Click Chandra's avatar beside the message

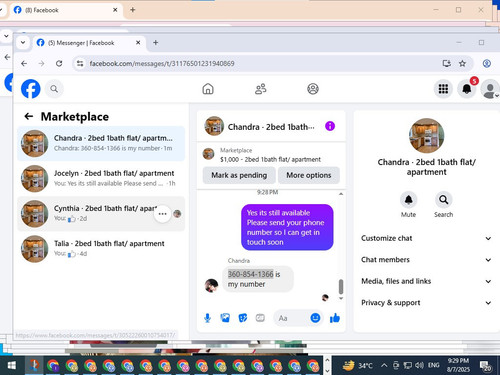pyautogui.click(x=211, y=285)
